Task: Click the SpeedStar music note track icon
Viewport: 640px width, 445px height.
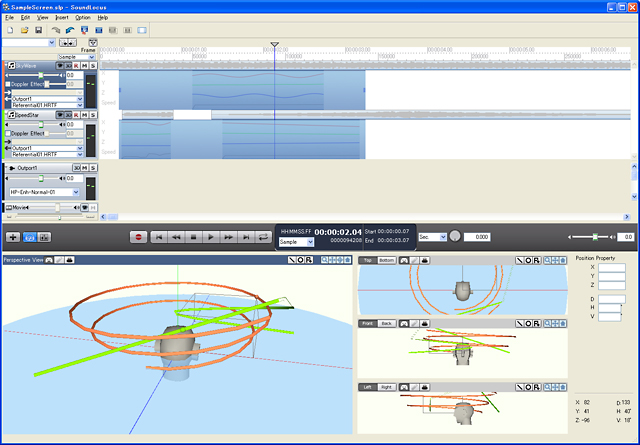Action: pyautogui.click(x=12, y=115)
